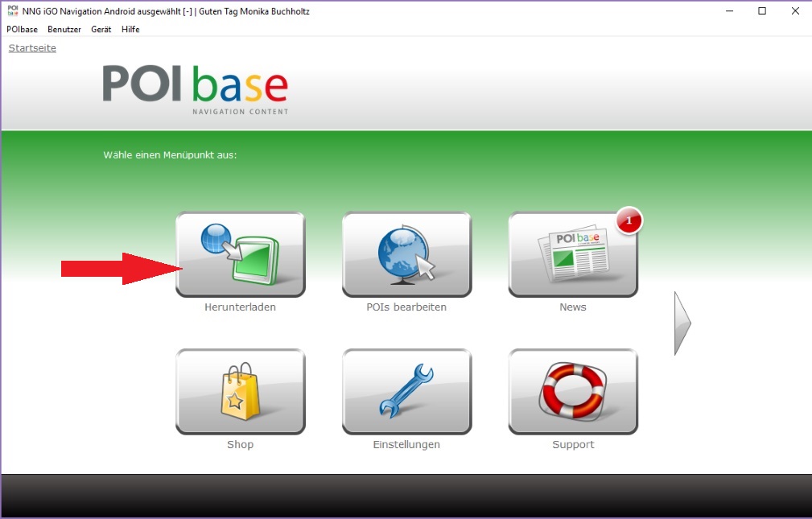Close the POIbase window
Image resolution: width=812 pixels, height=519 pixels.
(x=795, y=11)
